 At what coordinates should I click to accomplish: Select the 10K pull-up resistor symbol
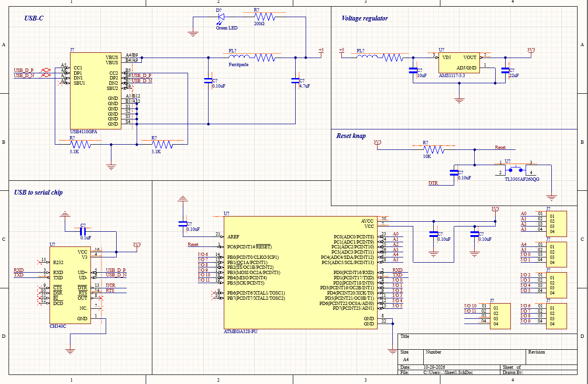[433, 149]
